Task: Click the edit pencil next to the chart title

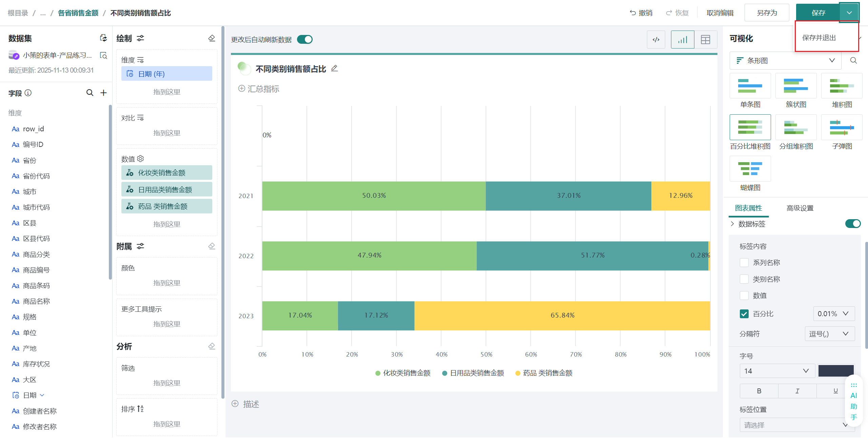Action: point(334,69)
